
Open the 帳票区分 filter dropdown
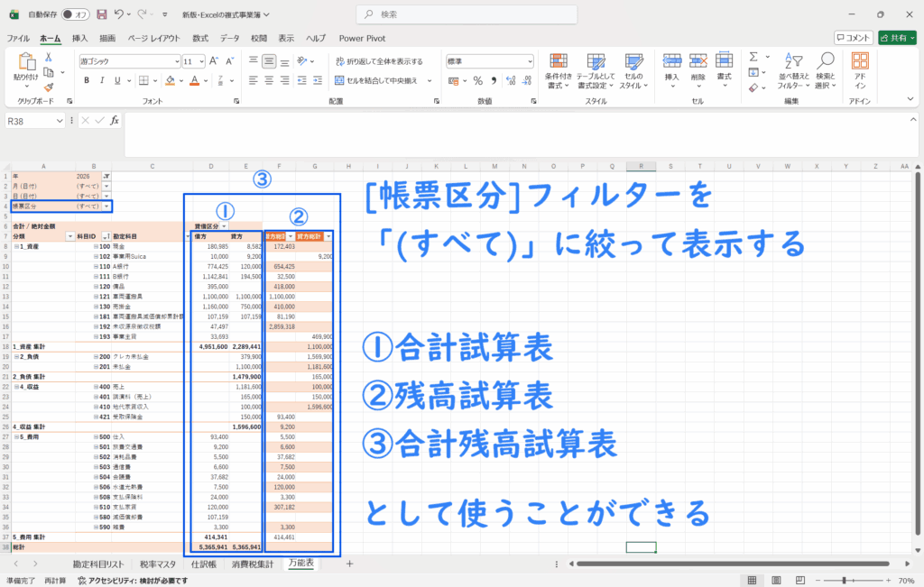click(106, 206)
